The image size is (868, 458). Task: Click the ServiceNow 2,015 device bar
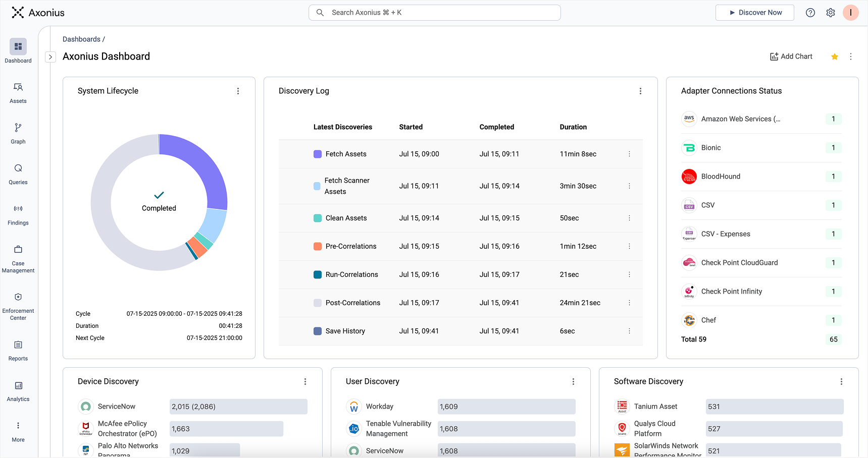[238, 407]
